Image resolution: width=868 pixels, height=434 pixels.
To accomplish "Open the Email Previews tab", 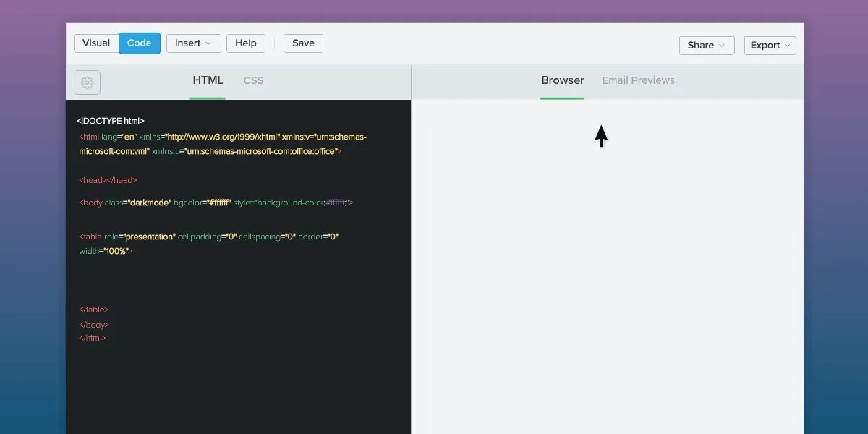I will click(x=638, y=80).
